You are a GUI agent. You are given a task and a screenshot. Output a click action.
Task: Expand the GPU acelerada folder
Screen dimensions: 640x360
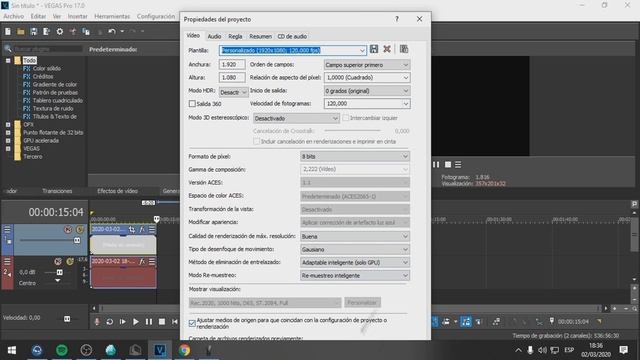8,140
